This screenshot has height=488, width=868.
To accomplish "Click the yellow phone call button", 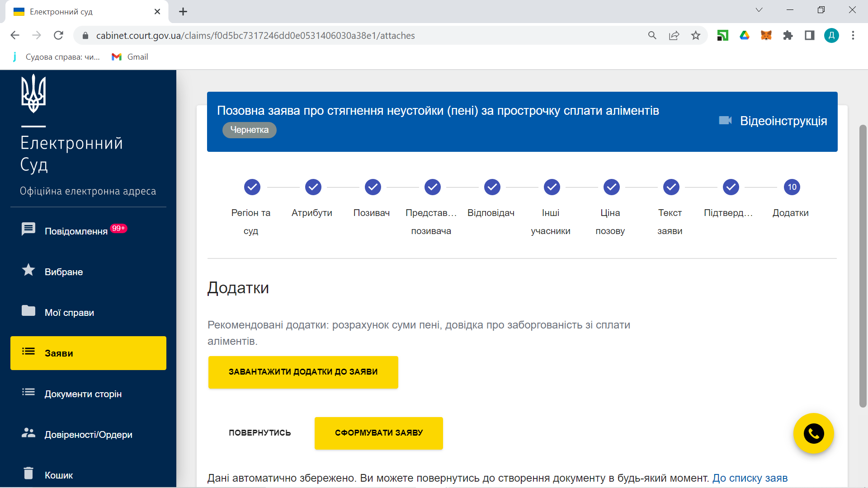I will [x=813, y=434].
